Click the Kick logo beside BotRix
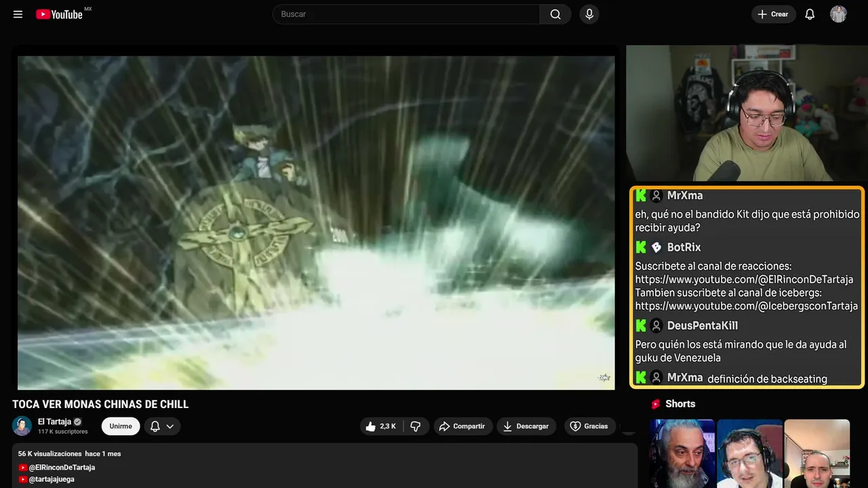Screen dimensions: 868x488 point(641,247)
